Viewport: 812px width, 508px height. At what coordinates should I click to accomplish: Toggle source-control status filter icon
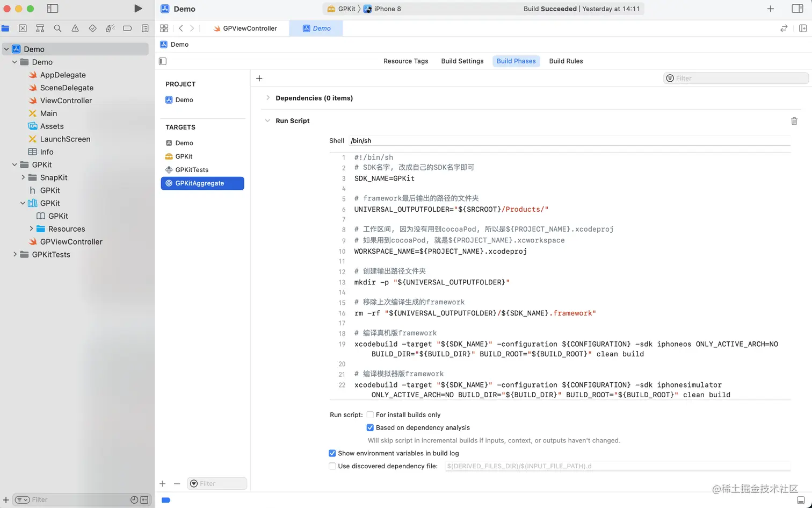pos(144,500)
